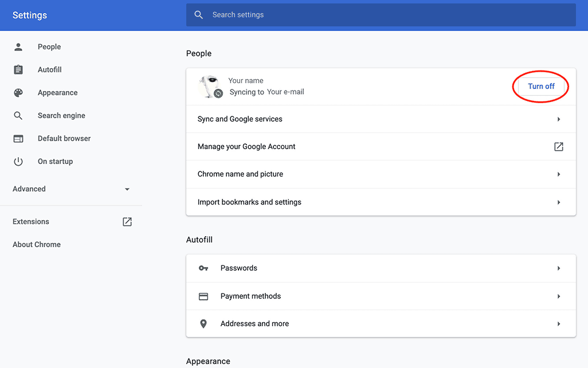Click the Default browser window icon
The height and width of the screenshot is (368, 588).
coord(18,139)
